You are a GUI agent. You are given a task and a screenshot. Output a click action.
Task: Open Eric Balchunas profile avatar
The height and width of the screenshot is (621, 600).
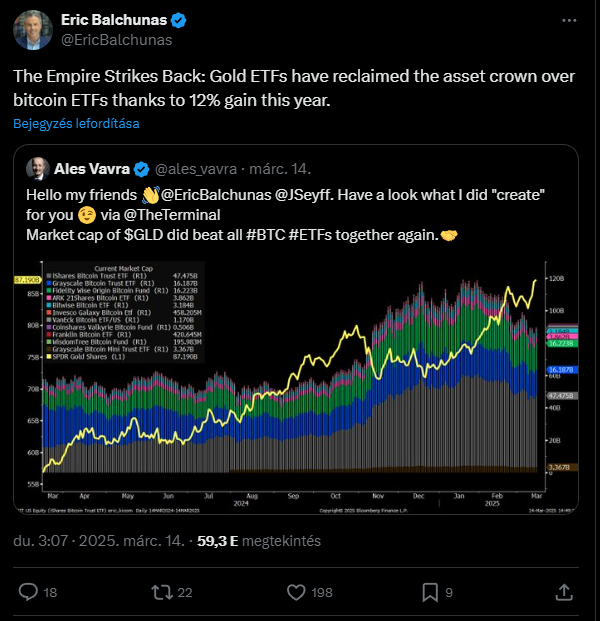tap(33, 30)
